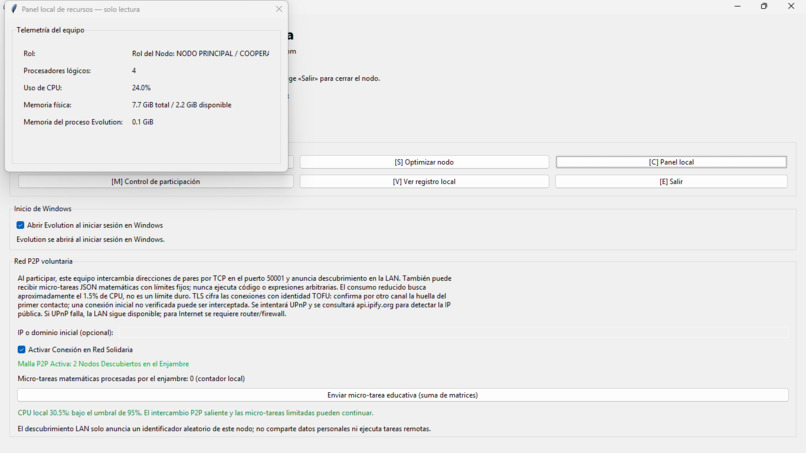Image resolution: width=806 pixels, height=453 pixels.
Task: Click the Telemetría del equipo group label
Action: coord(50,30)
